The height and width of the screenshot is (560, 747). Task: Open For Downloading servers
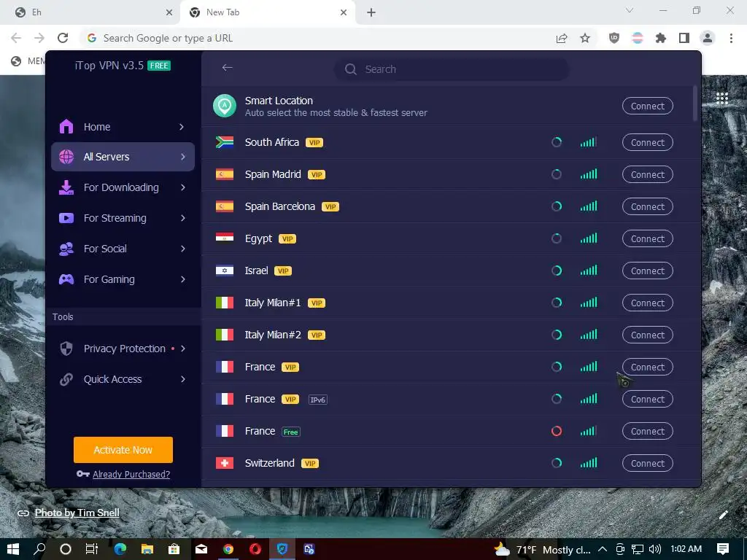(123, 187)
